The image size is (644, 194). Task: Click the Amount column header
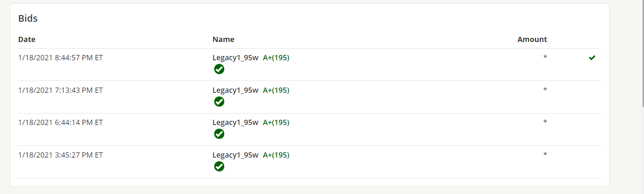point(532,40)
